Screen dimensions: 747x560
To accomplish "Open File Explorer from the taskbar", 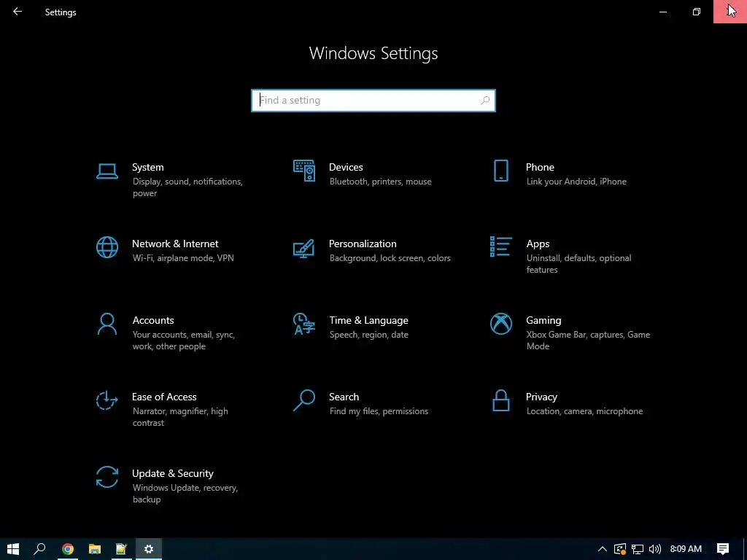I will [95, 549].
